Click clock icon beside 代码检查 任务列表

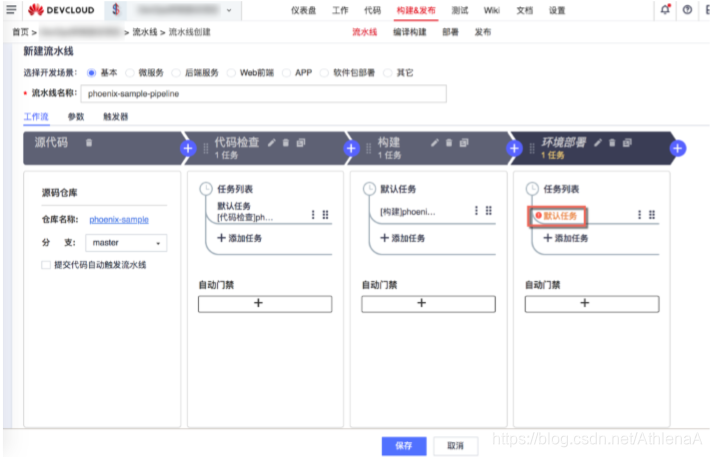pos(206,189)
